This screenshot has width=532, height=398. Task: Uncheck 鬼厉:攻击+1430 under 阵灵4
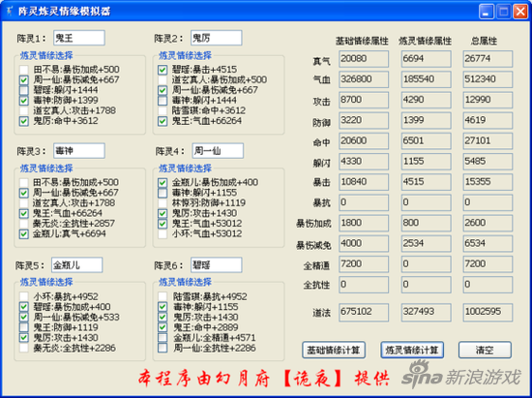pyautogui.click(x=163, y=213)
